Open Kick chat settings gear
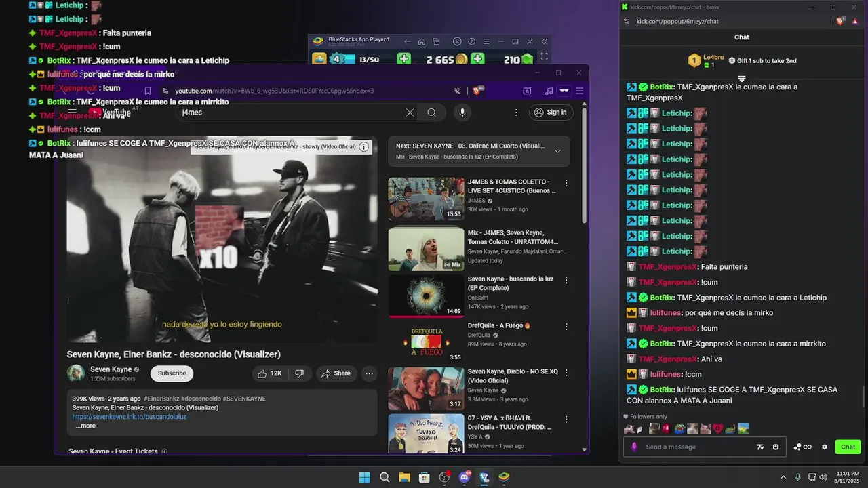Image resolution: width=868 pixels, height=488 pixels. (x=825, y=447)
